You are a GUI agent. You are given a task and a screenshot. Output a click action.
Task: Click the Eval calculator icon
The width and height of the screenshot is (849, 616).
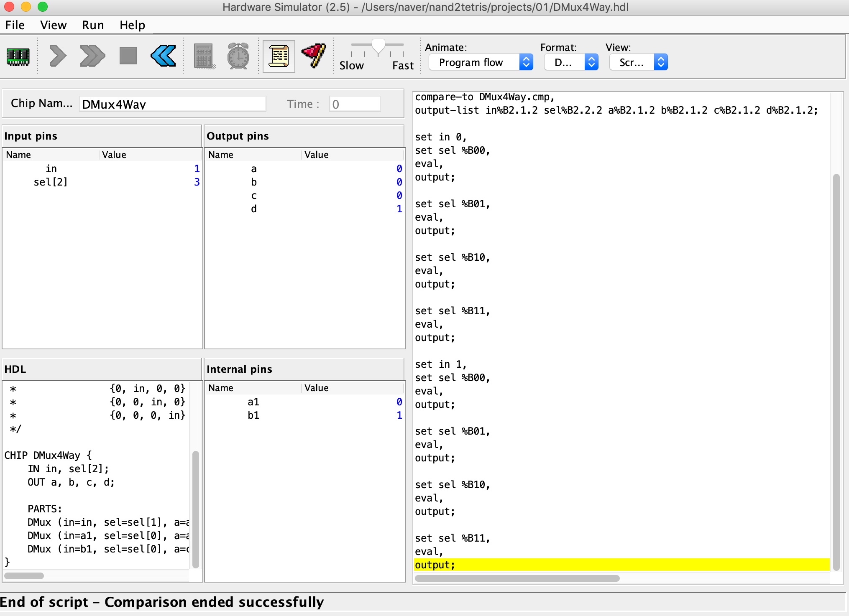205,56
